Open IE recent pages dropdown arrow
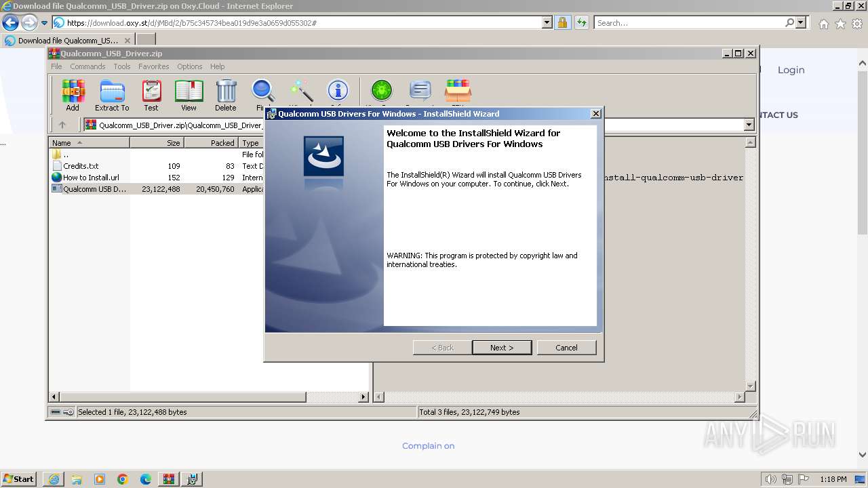The height and width of the screenshot is (488, 868). 44,23
